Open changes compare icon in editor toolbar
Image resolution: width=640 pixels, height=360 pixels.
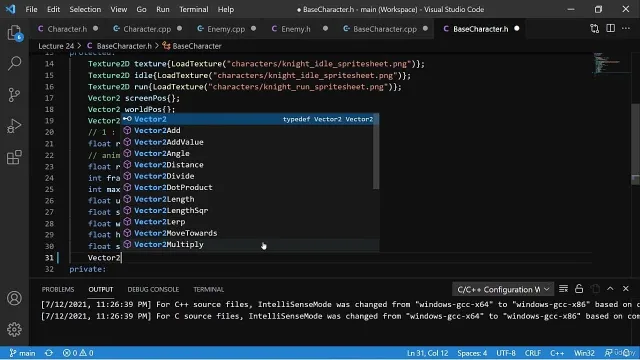pyautogui.click(x=595, y=29)
